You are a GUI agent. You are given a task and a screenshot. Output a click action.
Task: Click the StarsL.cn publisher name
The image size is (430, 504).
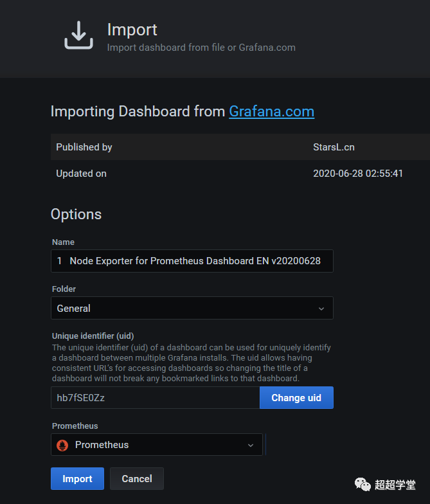[x=334, y=147]
